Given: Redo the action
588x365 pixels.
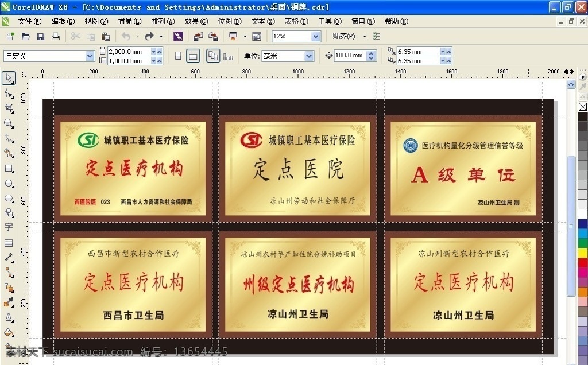Looking at the screenshot, I should (149, 36).
